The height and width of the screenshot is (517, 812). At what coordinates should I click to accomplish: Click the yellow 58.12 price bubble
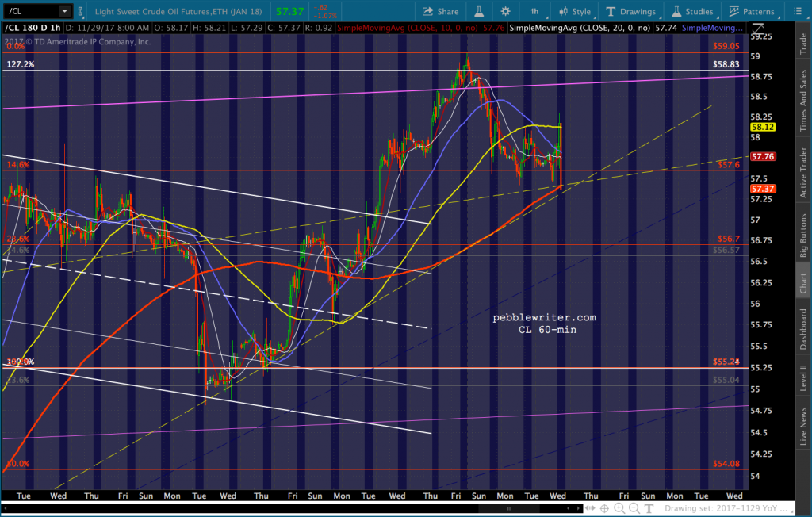(763, 127)
